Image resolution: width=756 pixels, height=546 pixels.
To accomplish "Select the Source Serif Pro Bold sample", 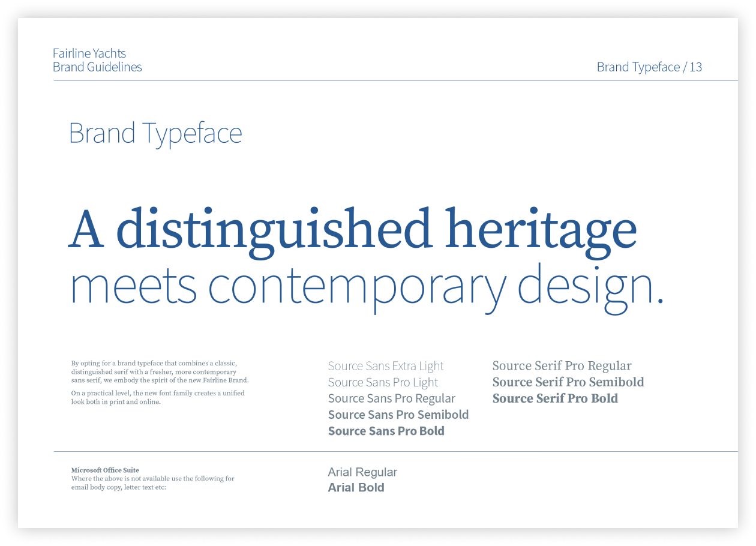I will [x=555, y=398].
